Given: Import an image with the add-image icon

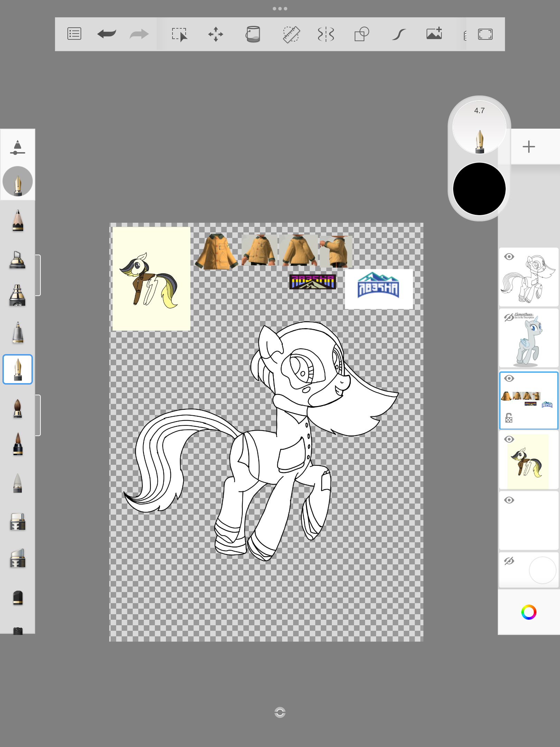Looking at the screenshot, I should (x=435, y=34).
